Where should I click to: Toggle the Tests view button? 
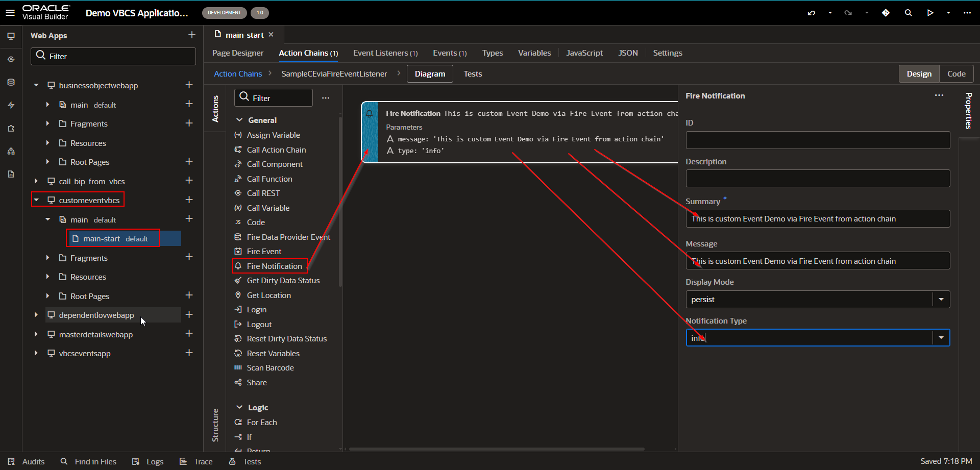click(473, 74)
